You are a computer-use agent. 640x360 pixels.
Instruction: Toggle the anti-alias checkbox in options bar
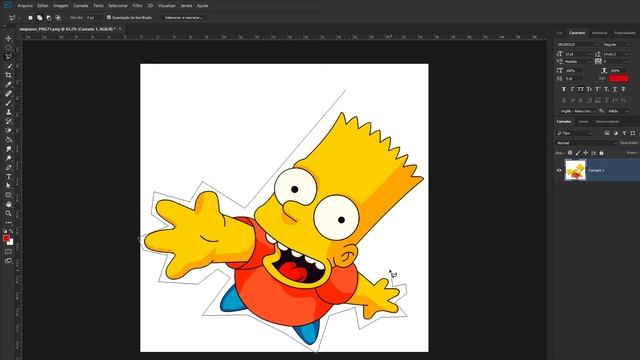[x=109, y=18]
